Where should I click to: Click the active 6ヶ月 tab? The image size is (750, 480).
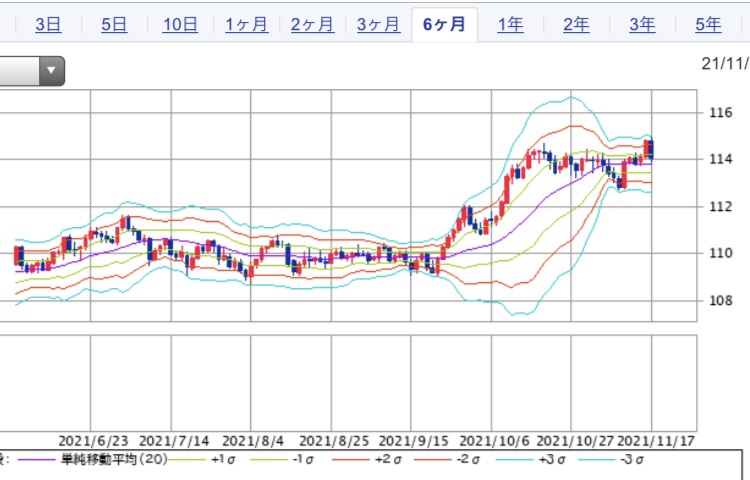444,25
